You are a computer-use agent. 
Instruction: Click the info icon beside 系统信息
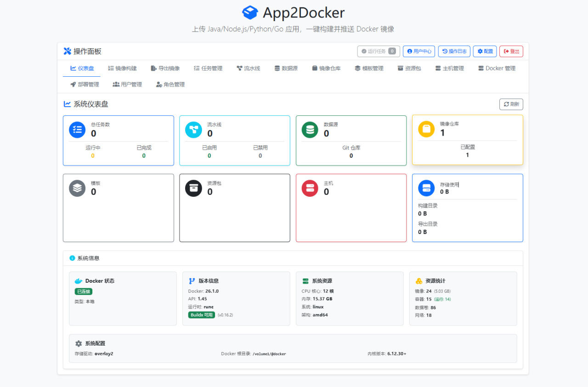pyautogui.click(x=72, y=258)
